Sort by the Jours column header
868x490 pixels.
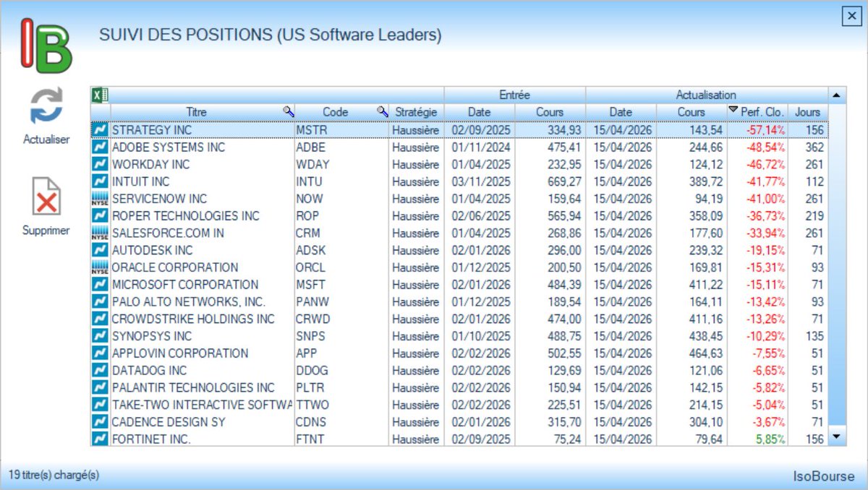(808, 112)
